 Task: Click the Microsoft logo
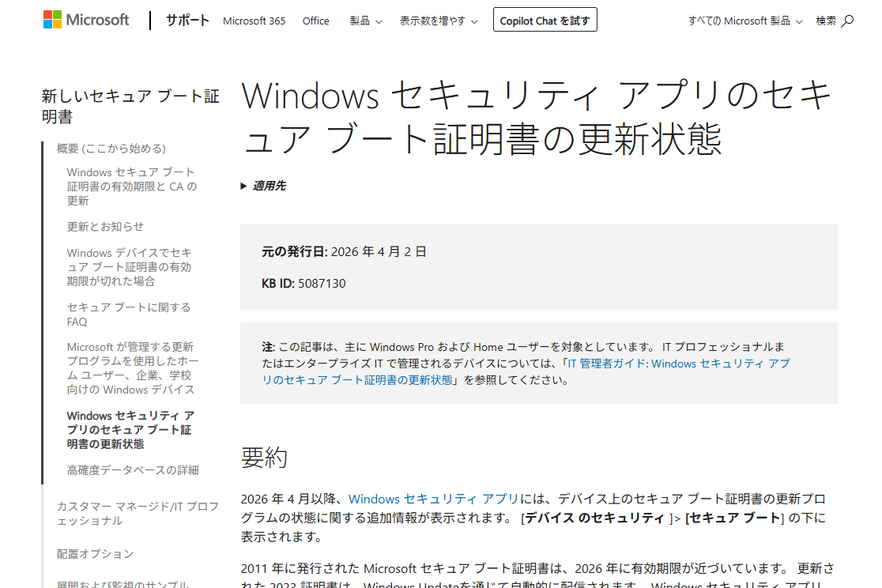pyautogui.click(x=86, y=21)
